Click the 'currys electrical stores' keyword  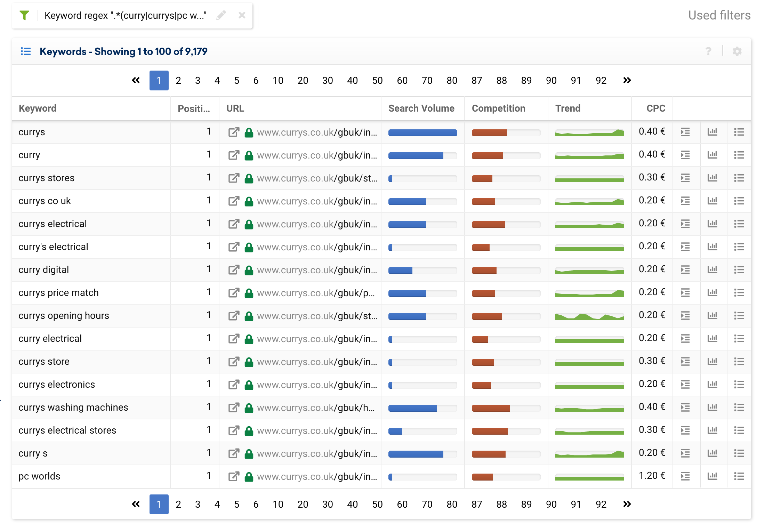[67, 430]
